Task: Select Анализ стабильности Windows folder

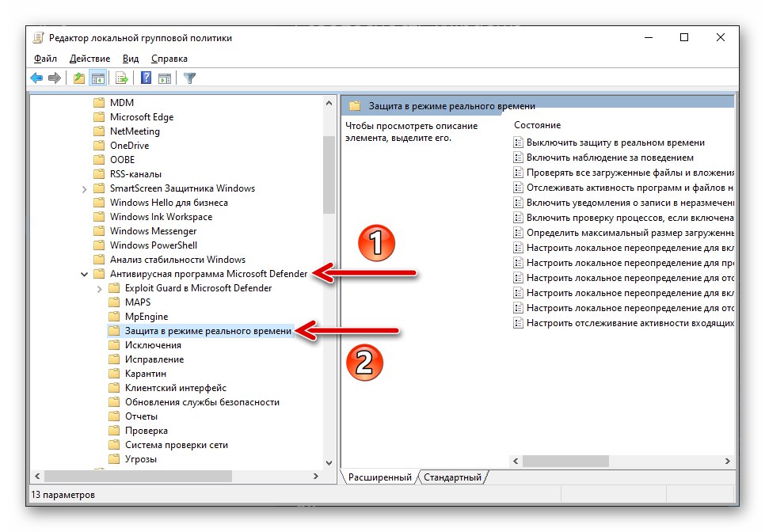Action: pyautogui.click(x=169, y=260)
